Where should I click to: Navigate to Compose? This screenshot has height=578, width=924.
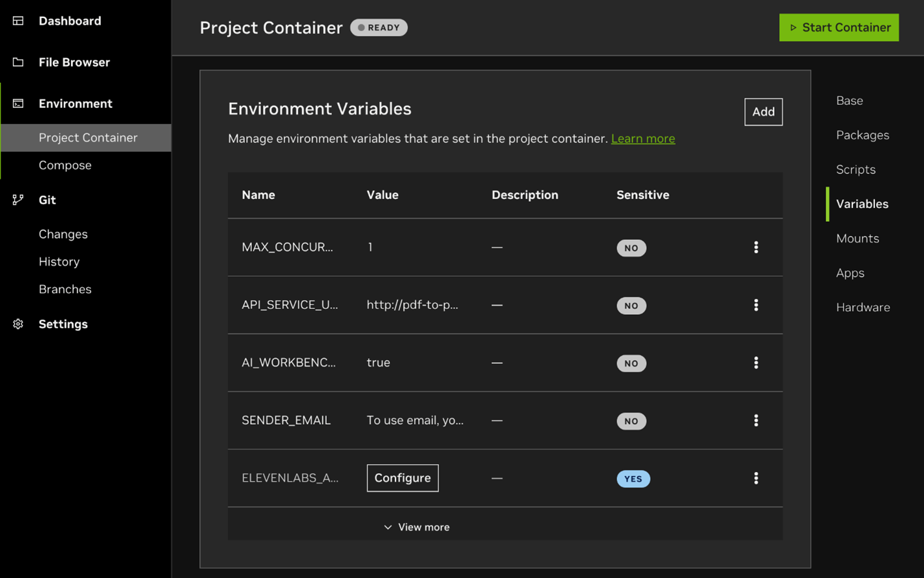pos(65,165)
